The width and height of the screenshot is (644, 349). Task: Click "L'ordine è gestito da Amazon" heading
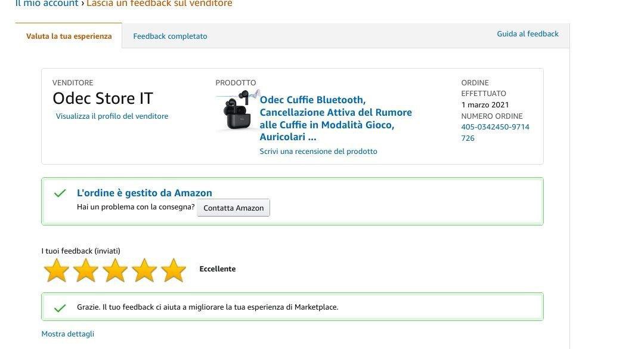[144, 193]
